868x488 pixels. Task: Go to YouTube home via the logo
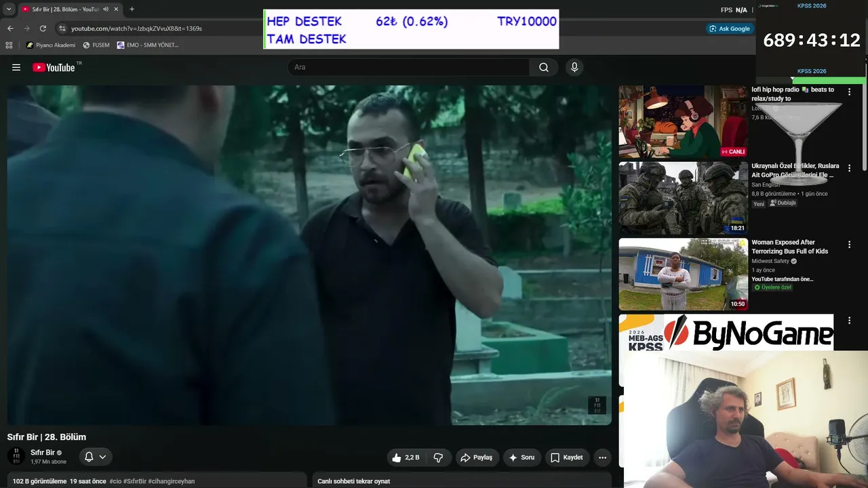[x=54, y=67]
